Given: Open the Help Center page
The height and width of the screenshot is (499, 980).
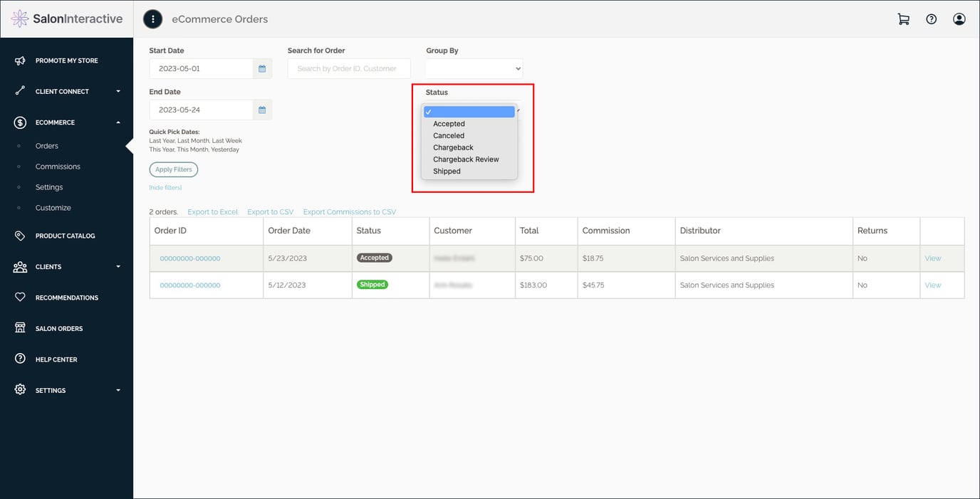Looking at the screenshot, I should (x=56, y=359).
